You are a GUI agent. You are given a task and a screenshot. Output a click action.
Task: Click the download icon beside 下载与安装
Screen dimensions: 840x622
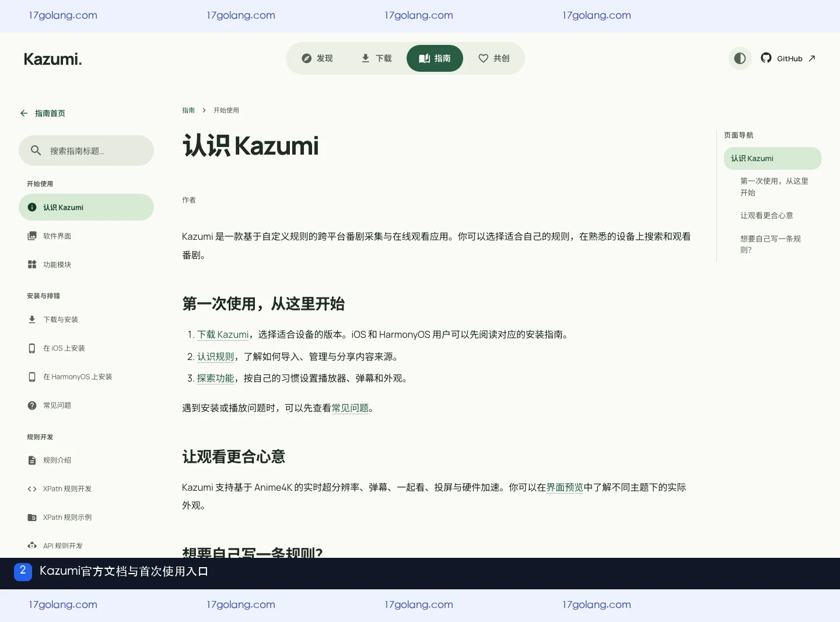[x=32, y=319]
